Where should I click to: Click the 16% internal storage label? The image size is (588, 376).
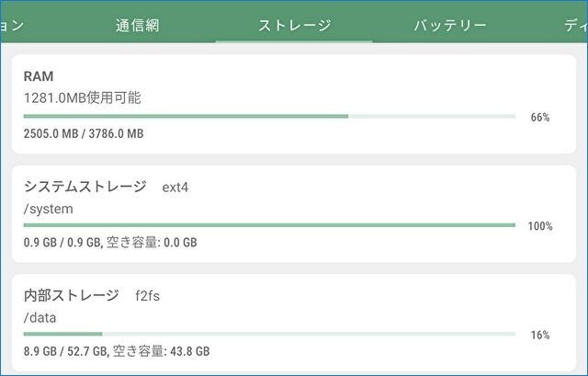point(540,335)
